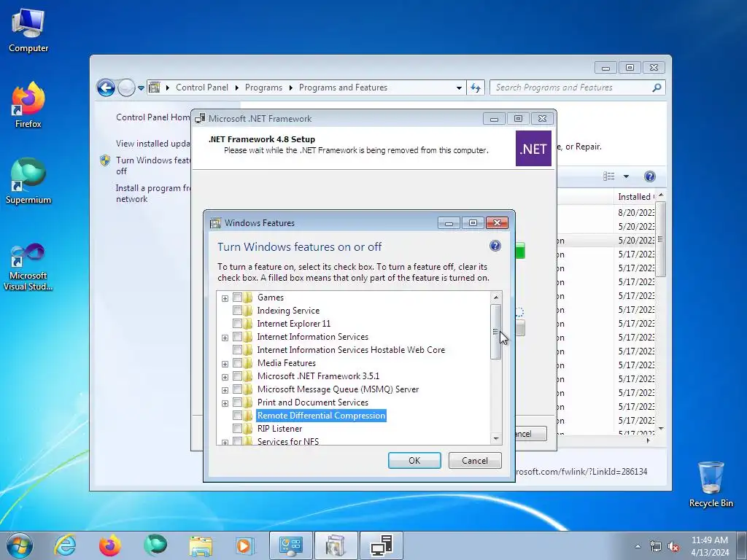Refresh the Programs and Features address bar
The image size is (747, 560).
coord(476,87)
